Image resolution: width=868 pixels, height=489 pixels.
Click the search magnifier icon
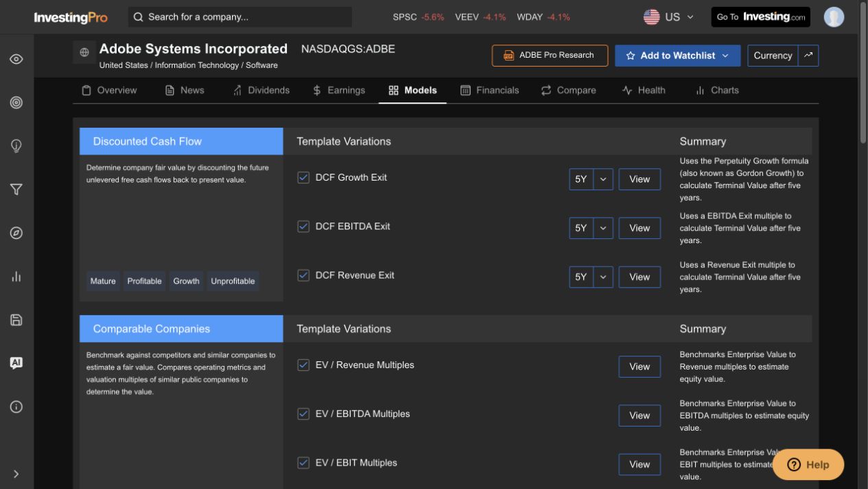tap(139, 16)
